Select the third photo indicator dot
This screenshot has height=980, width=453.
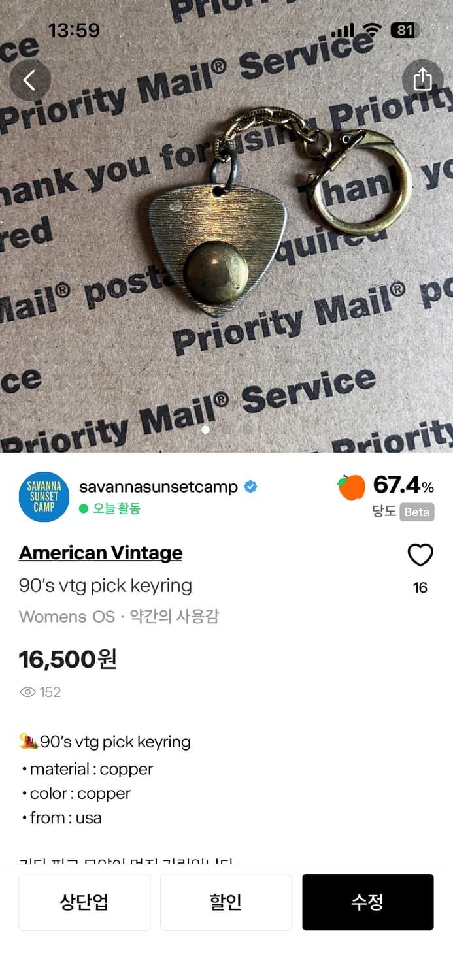pyautogui.click(x=247, y=429)
